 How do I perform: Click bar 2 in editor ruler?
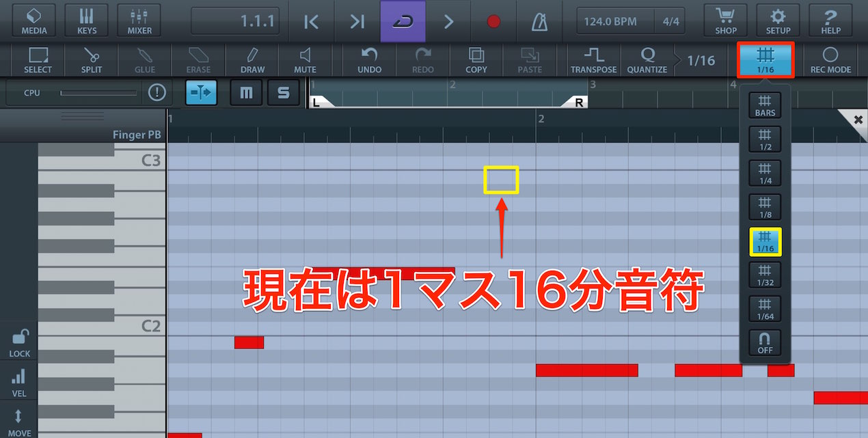pyautogui.click(x=541, y=119)
